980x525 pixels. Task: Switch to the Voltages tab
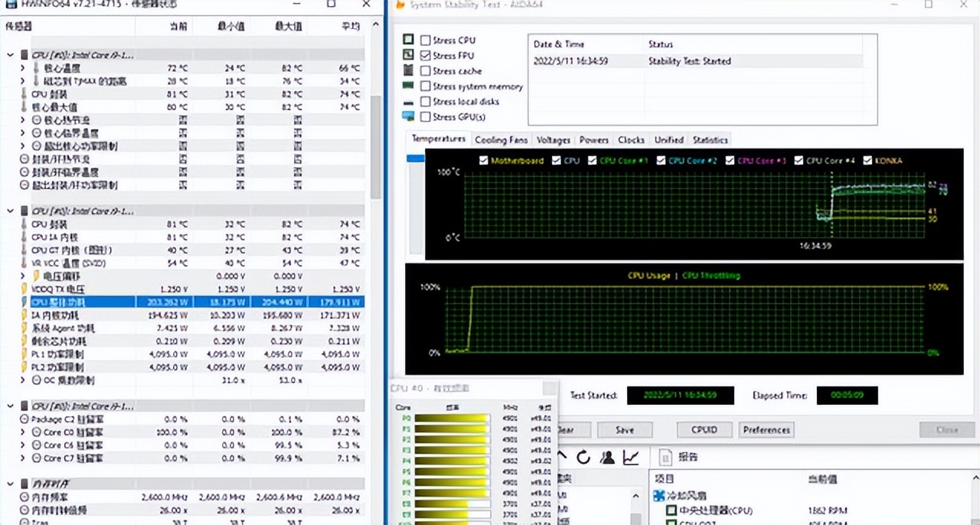tap(553, 140)
